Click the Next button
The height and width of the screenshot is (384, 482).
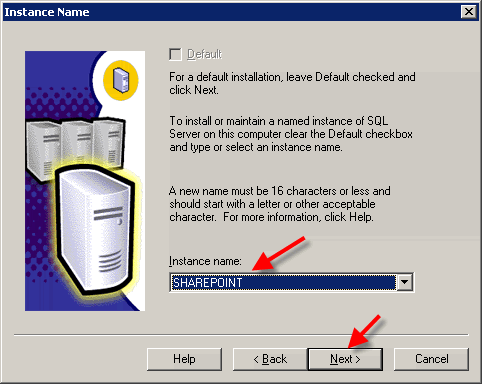[x=345, y=359]
